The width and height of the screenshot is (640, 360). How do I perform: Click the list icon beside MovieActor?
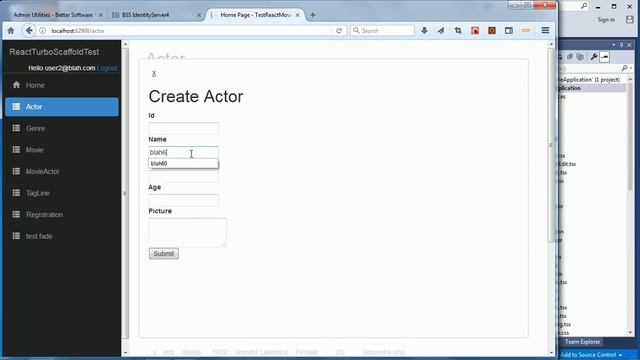(x=16, y=171)
